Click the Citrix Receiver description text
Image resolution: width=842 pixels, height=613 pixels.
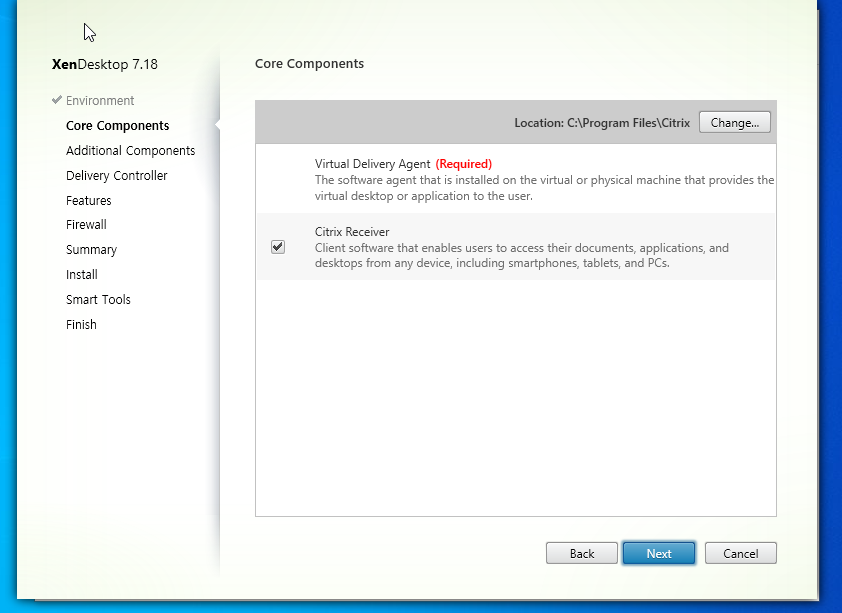point(521,256)
